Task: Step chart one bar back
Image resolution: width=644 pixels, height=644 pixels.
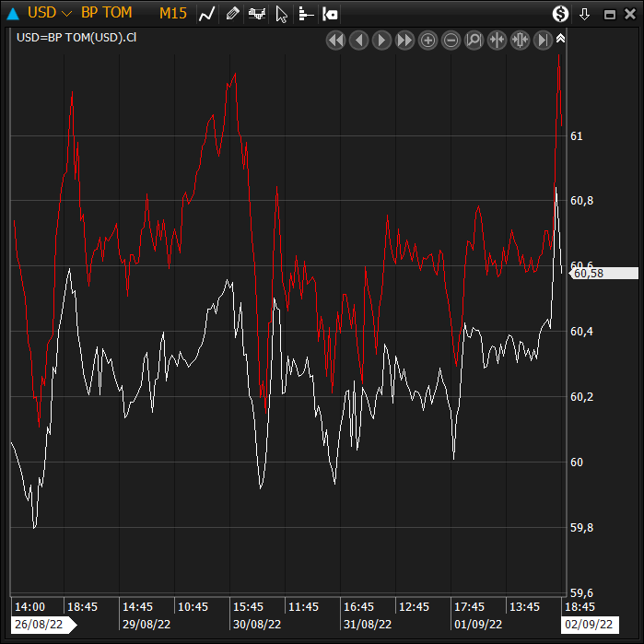Action: click(359, 40)
